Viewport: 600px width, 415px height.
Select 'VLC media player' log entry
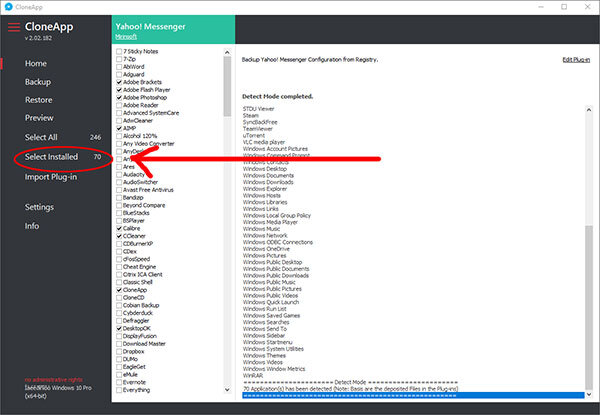tap(264, 142)
